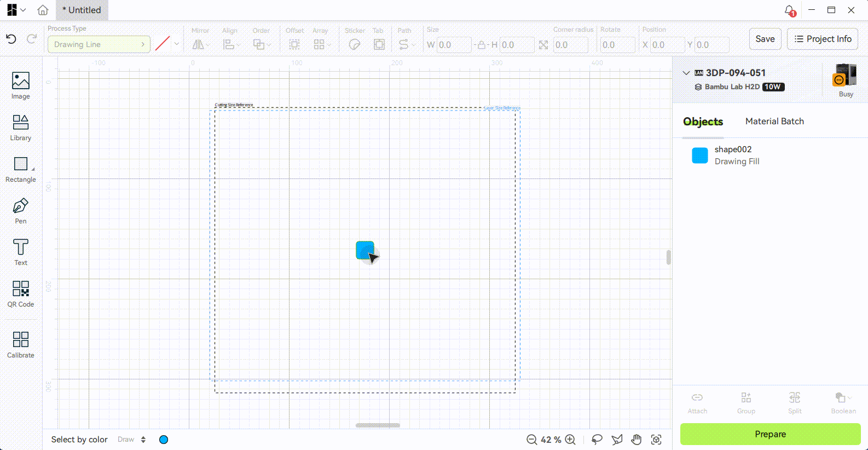Select the Image import tool

(21, 86)
